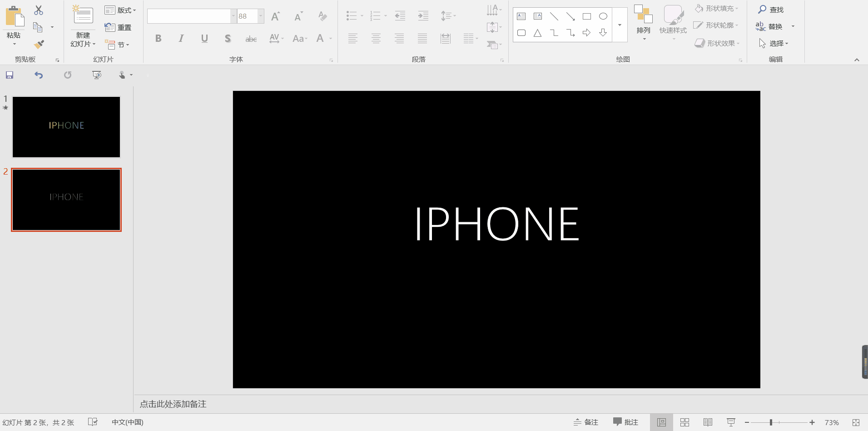
Task: Switch to Reading view icon
Action: 708,422
